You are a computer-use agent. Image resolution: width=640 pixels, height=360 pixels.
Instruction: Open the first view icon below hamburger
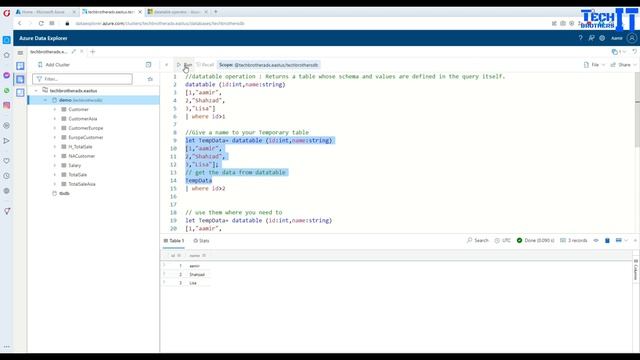pyautogui.click(x=20, y=66)
